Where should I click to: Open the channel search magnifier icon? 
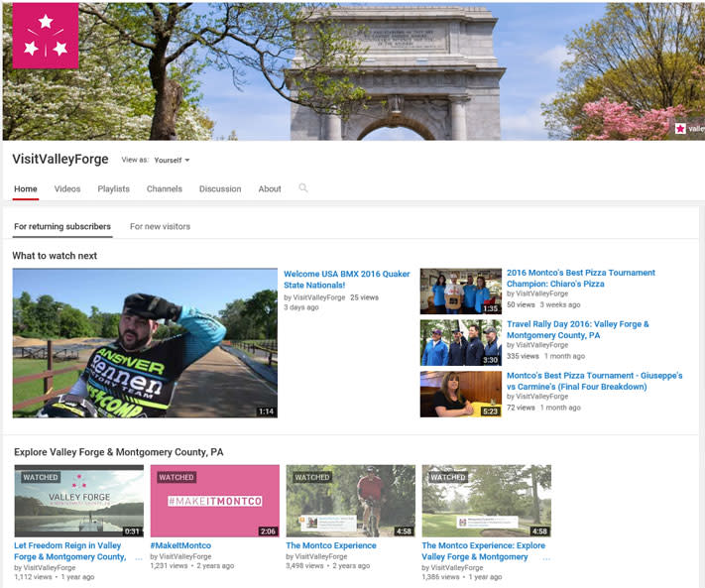(x=303, y=188)
